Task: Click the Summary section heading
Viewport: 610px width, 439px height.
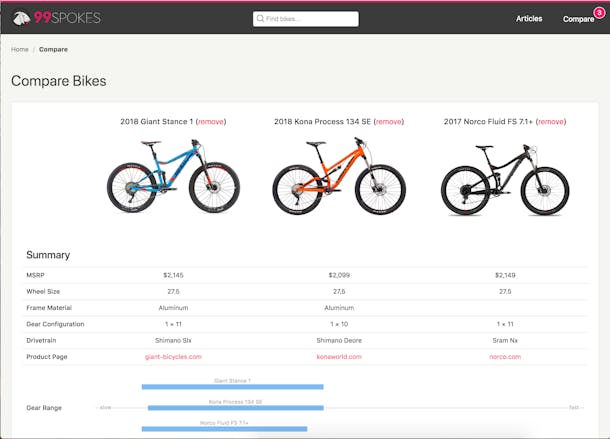Action: click(x=48, y=255)
